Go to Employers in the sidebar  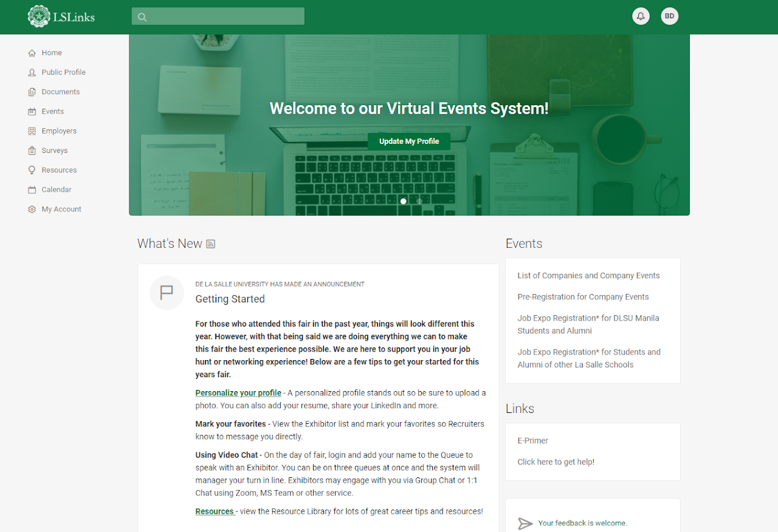[59, 131]
